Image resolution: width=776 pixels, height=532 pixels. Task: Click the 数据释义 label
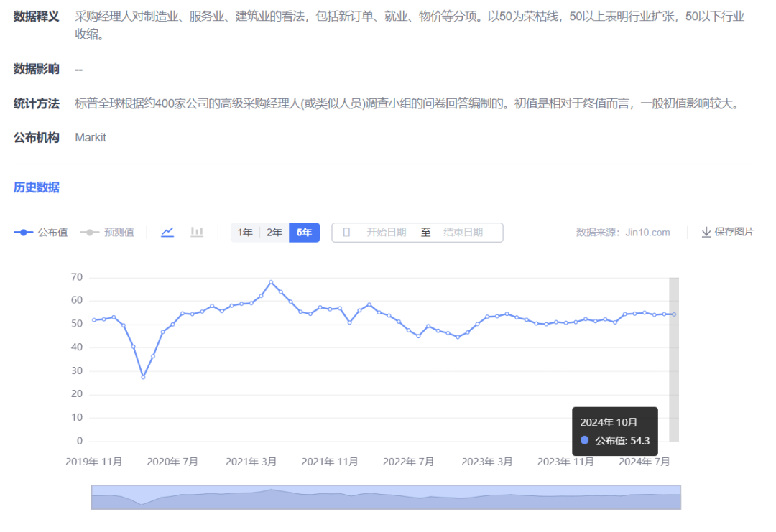[37, 17]
